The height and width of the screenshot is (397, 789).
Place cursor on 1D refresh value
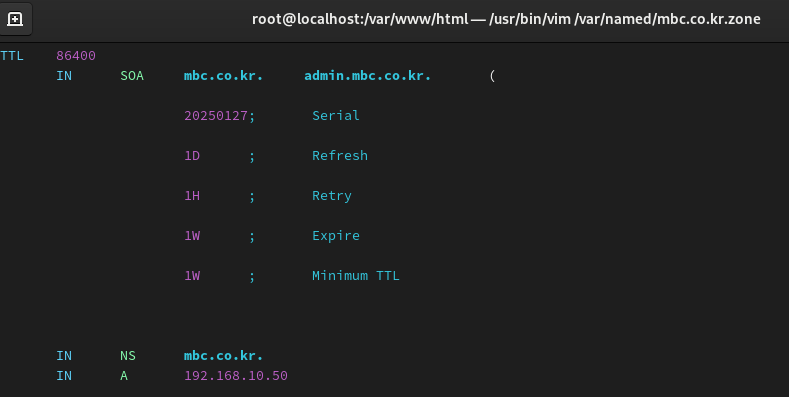pos(192,155)
